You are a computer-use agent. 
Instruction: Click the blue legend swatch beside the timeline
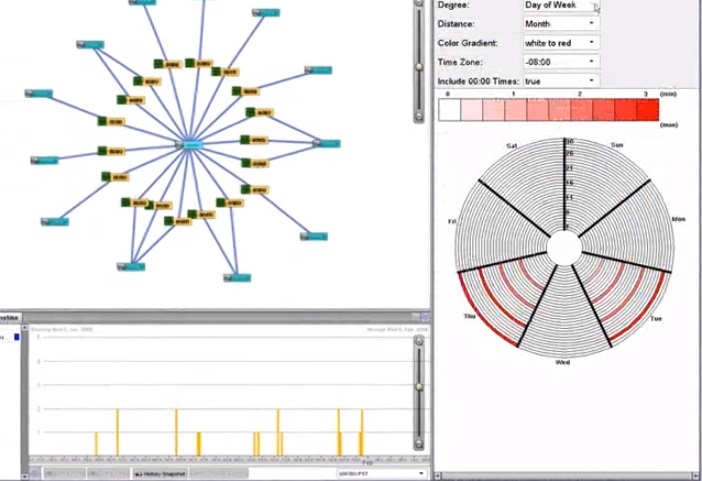click(x=17, y=337)
